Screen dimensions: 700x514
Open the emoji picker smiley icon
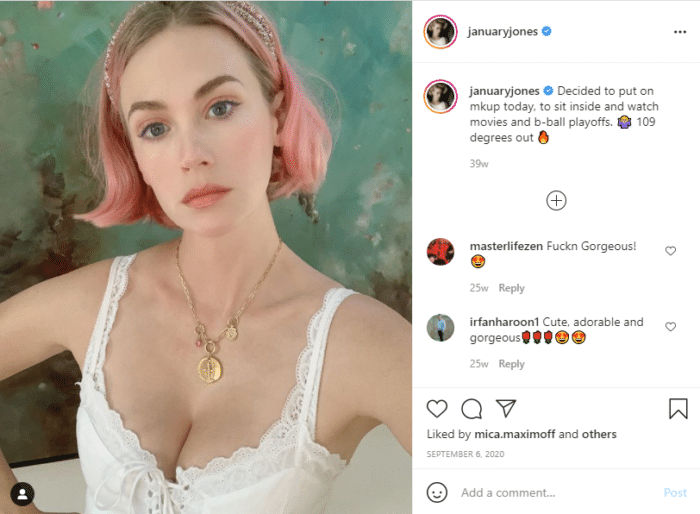pyautogui.click(x=437, y=492)
